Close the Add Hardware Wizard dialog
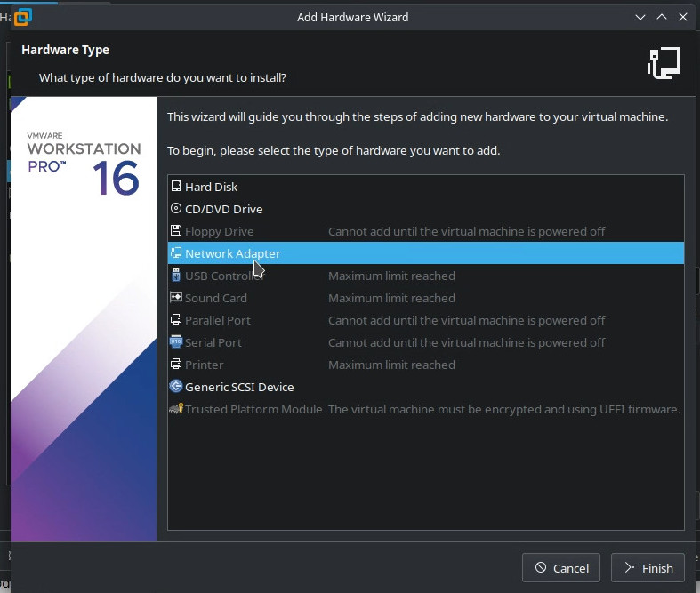The width and height of the screenshot is (700, 593). click(682, 17)
